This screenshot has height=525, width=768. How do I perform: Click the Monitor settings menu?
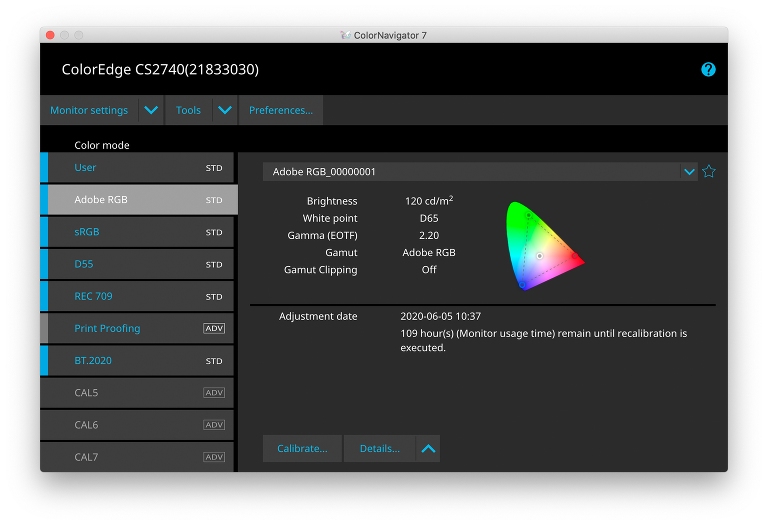click(89, 110)
